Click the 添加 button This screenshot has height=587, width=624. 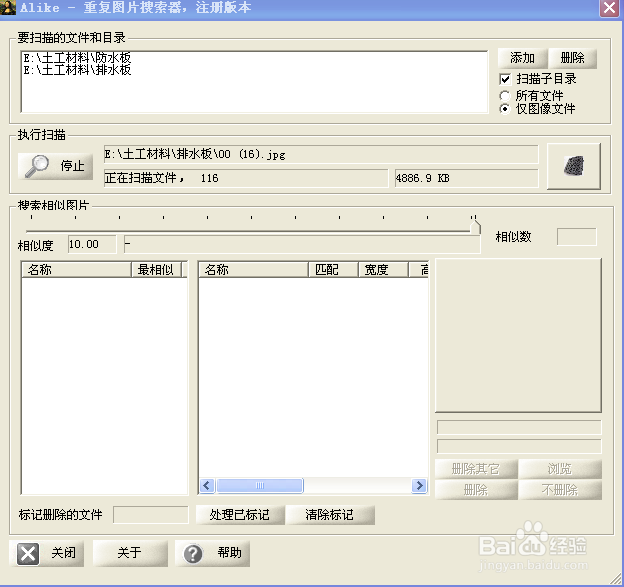523,58
